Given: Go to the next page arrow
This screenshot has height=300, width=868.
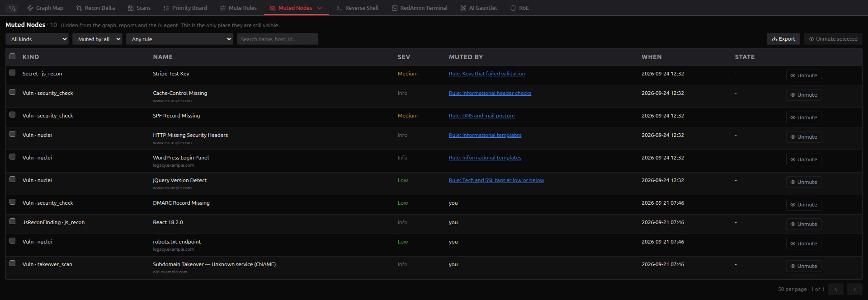Looking at the screenshot, I should [x=854, y=289].
